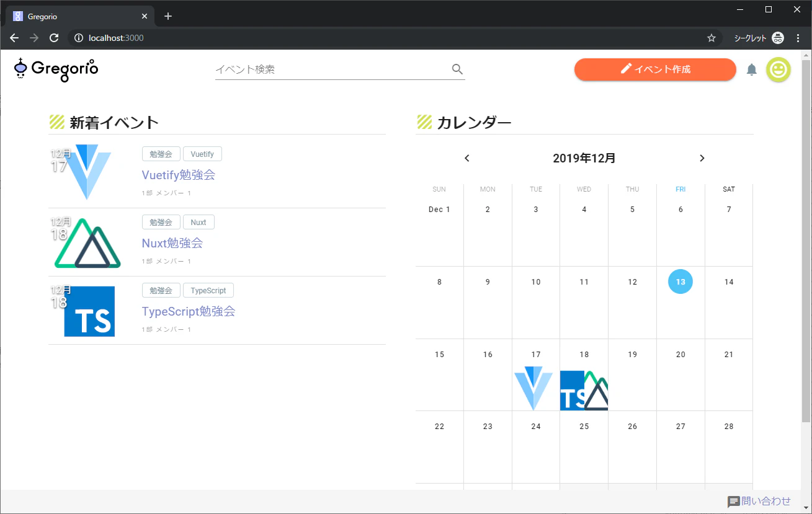The image size is (812, 514).
Task: Click the search magnifier icon
Action: (x=457, y=69)
